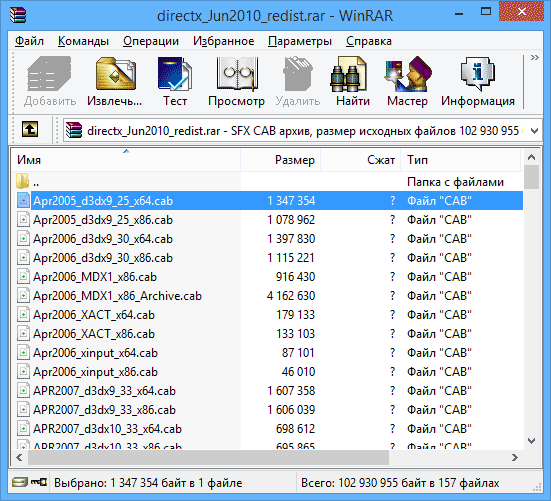Go up one folder level button
This screenshot has height=501, width=551.
click(x=30, y=129)
